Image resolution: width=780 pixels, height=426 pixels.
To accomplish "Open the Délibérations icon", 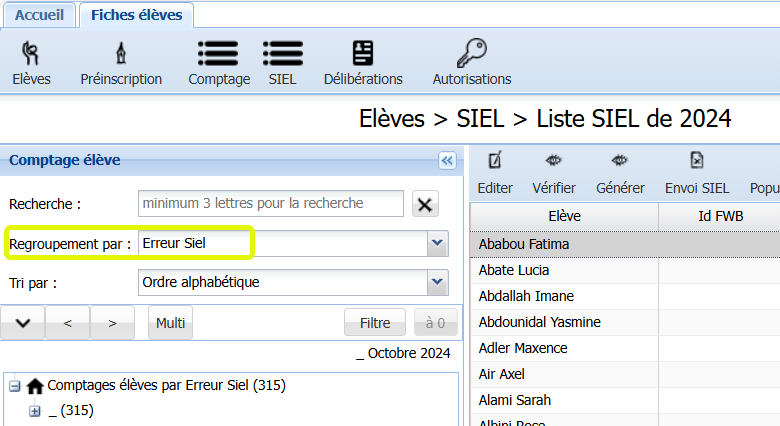I will pos(362,54).
